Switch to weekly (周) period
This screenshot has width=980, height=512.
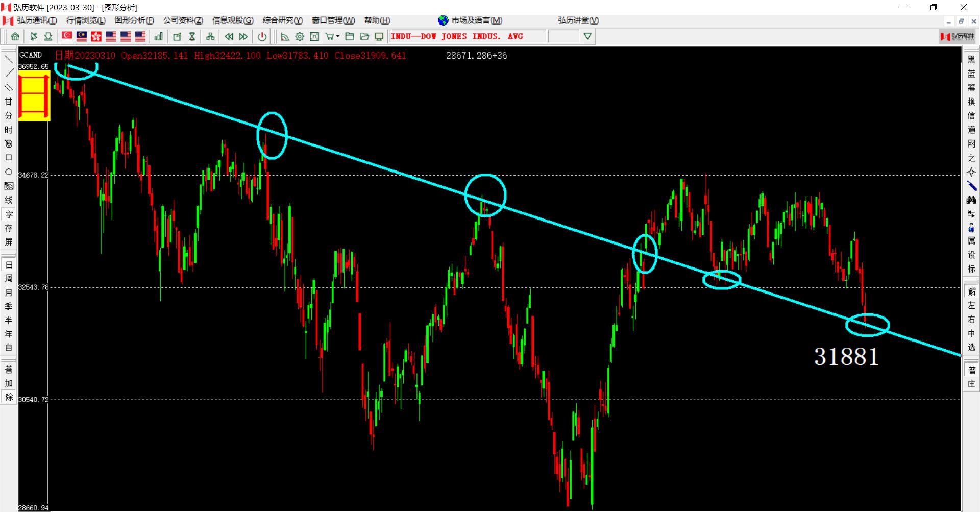click(x=9, y=279)
